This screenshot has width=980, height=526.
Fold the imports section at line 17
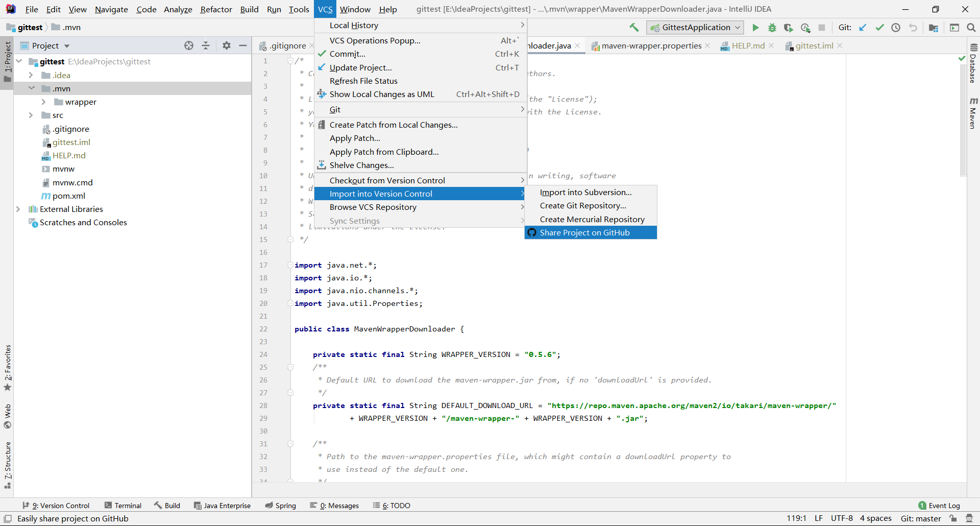click(290, 265)
